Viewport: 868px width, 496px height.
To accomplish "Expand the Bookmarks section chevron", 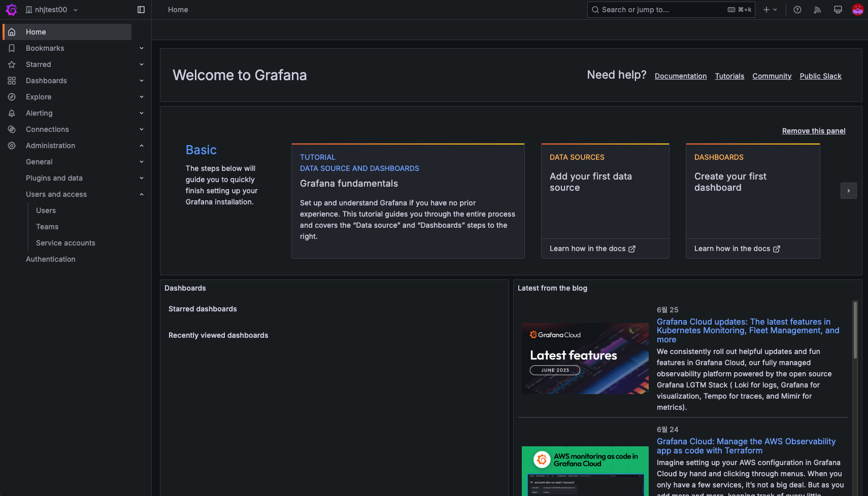I will coord(142,48).
